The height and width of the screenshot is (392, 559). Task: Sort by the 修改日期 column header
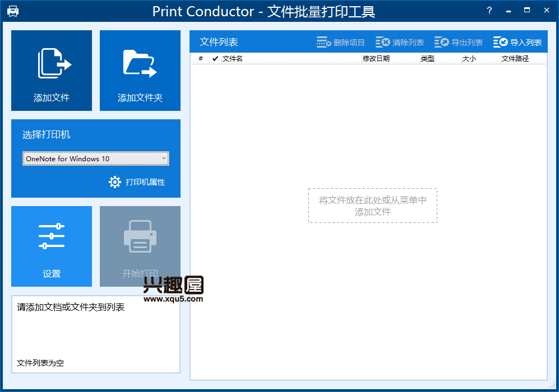391,58
